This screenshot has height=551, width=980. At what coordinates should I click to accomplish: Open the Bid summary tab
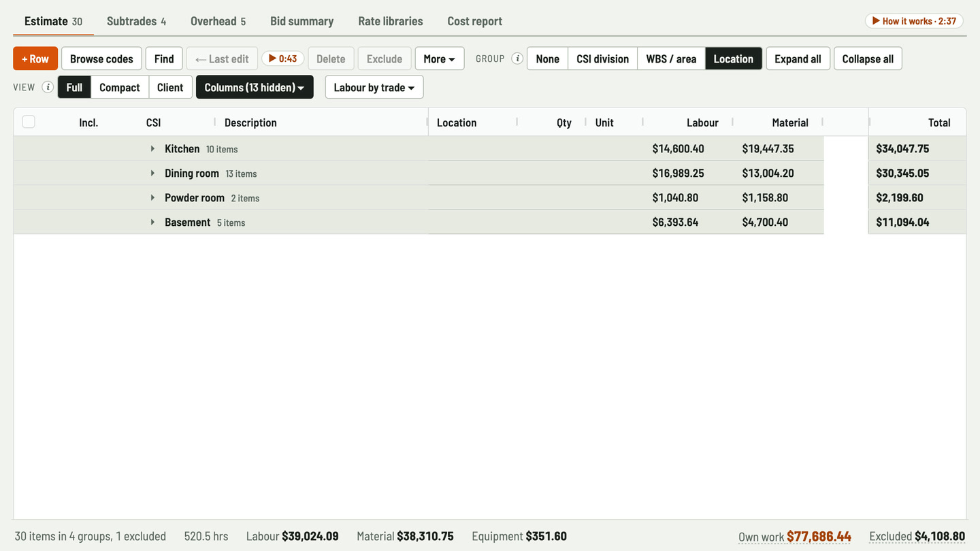301,21
